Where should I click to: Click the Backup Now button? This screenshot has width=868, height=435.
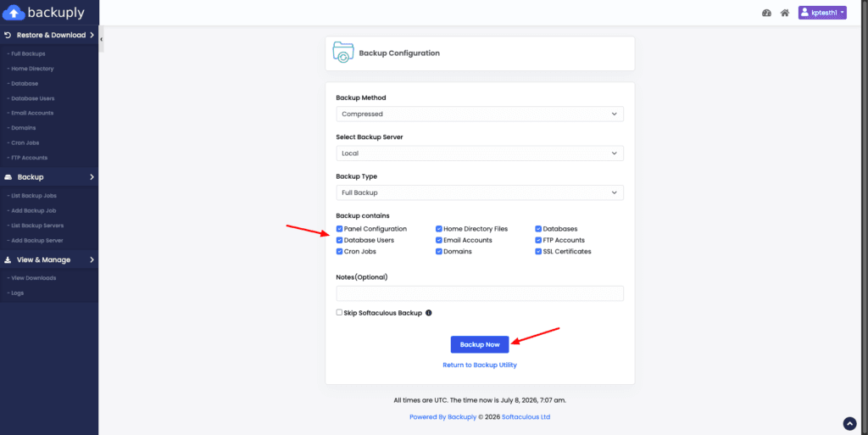pos(480,344)
